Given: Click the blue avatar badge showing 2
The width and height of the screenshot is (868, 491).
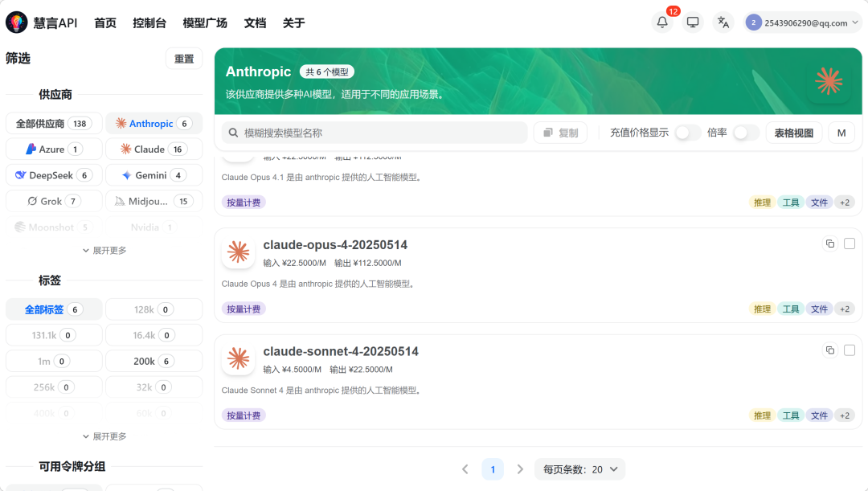Looking at the screenshot, I should pyautogui.click(x=752, y=22).
